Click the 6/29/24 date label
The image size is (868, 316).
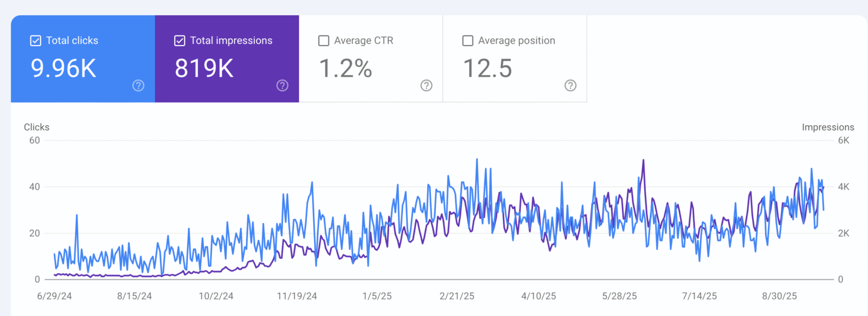(54, 296)
